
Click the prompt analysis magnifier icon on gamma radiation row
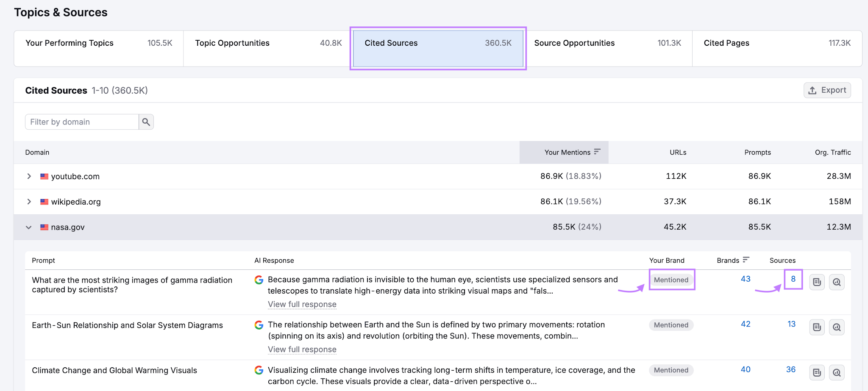click(837, 282)
